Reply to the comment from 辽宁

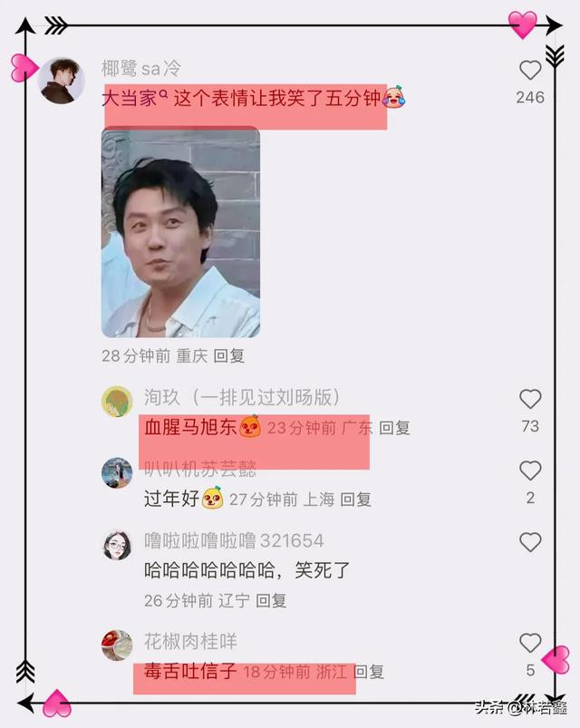[x=271, y=601]
